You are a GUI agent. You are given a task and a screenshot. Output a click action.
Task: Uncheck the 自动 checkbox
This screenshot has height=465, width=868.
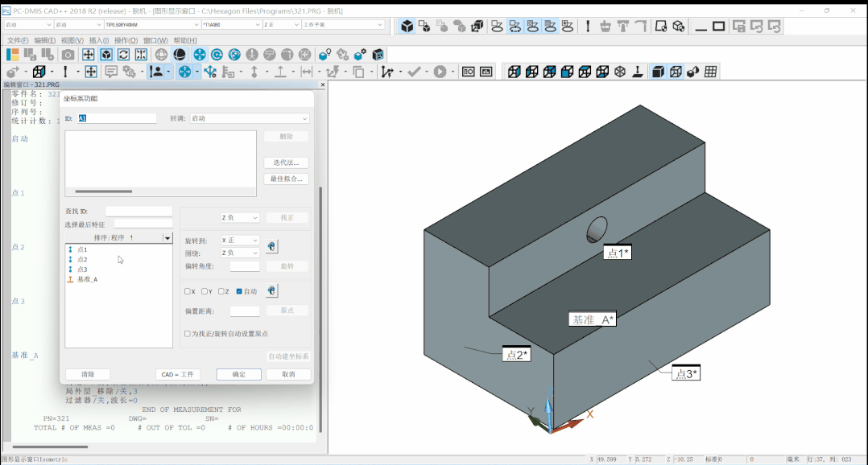(x=240, y=291)
